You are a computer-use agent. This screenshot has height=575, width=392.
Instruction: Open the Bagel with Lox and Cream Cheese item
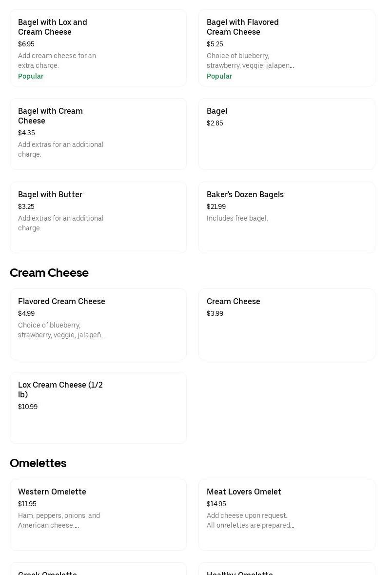(98, 47)
